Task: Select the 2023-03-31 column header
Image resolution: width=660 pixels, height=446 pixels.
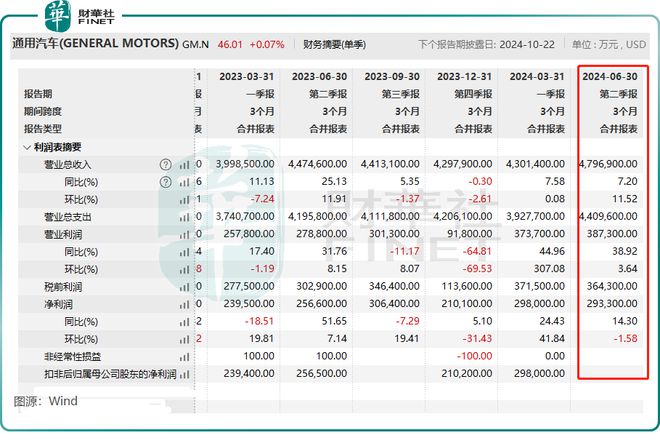Action: click(x=247, y=77)
